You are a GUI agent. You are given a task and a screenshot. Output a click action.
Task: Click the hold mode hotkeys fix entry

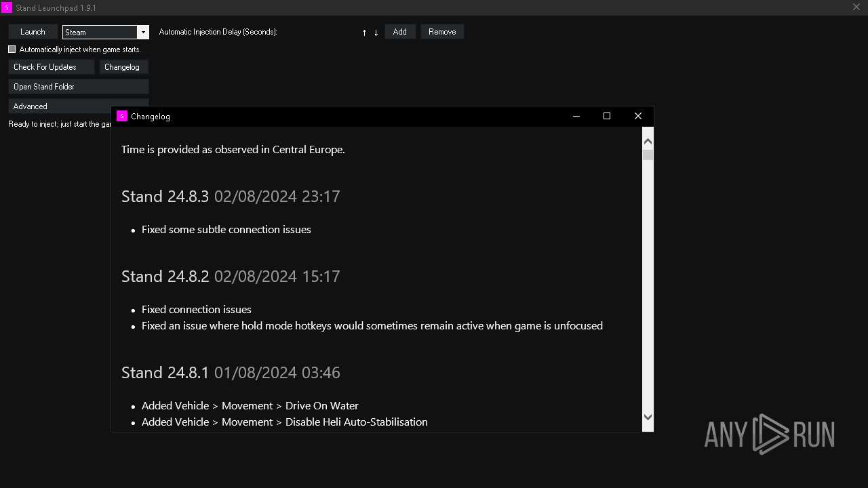[x=372, y=326]
